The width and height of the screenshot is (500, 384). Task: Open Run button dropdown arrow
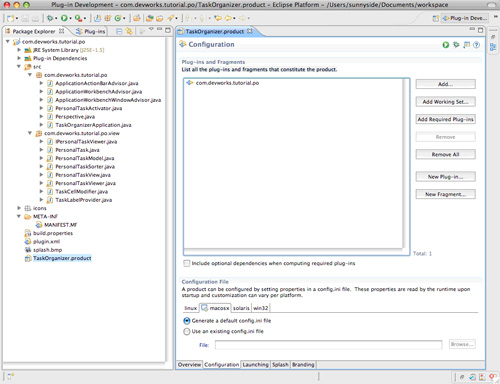[x=71, y=18]
